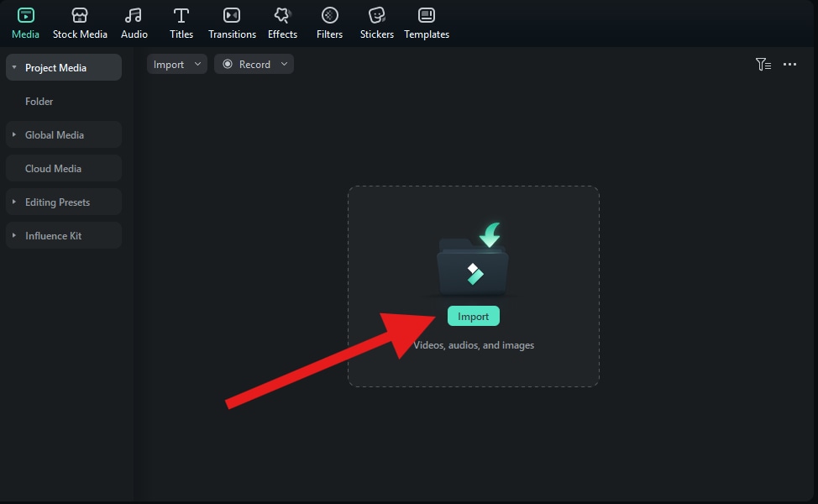Click the filter and sort icon

click(763, 64)
